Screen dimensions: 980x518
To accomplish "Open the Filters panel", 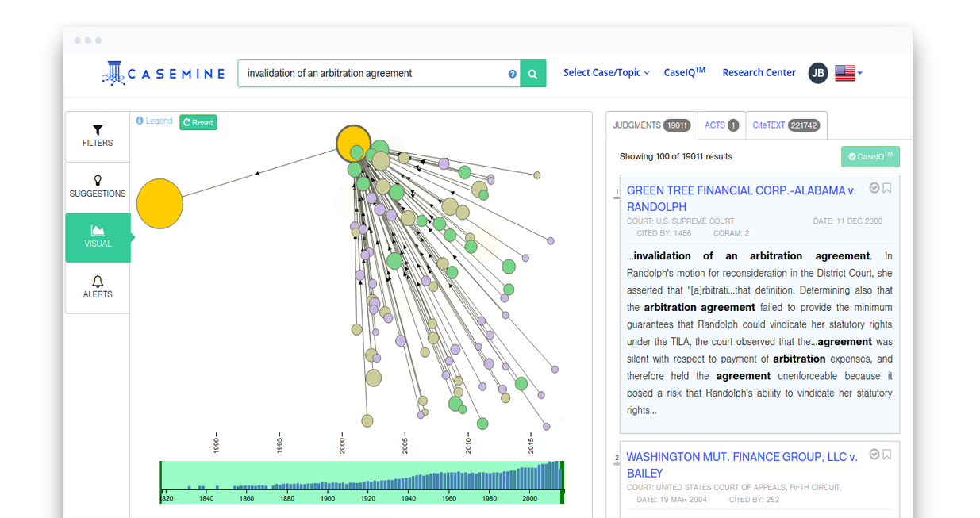I will coord(98,136).
